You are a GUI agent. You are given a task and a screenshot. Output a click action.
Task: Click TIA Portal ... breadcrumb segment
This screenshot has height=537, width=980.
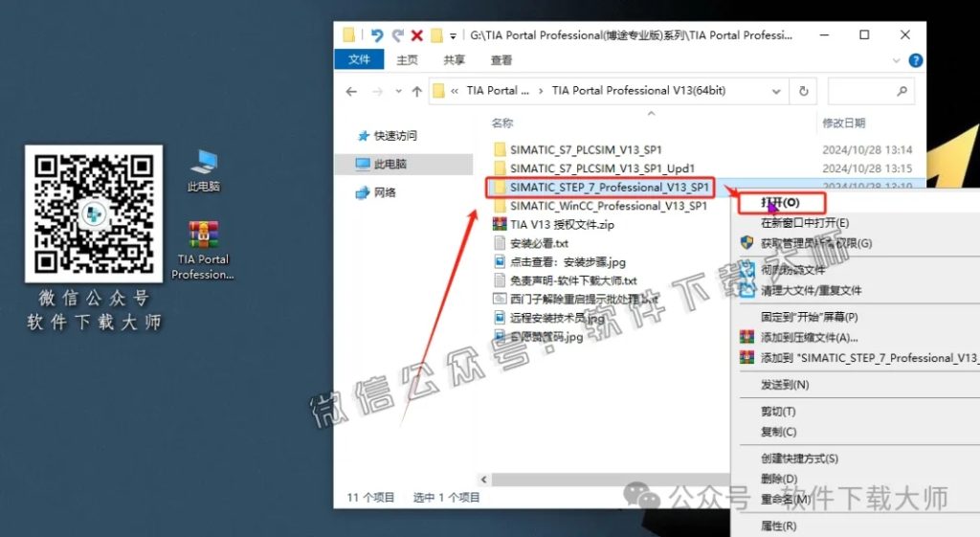[498, 91]
